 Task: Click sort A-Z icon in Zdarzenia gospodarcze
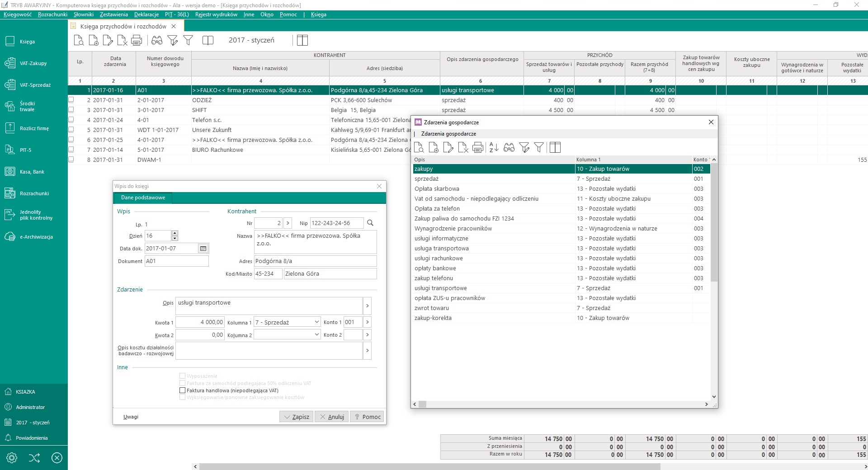494,147
